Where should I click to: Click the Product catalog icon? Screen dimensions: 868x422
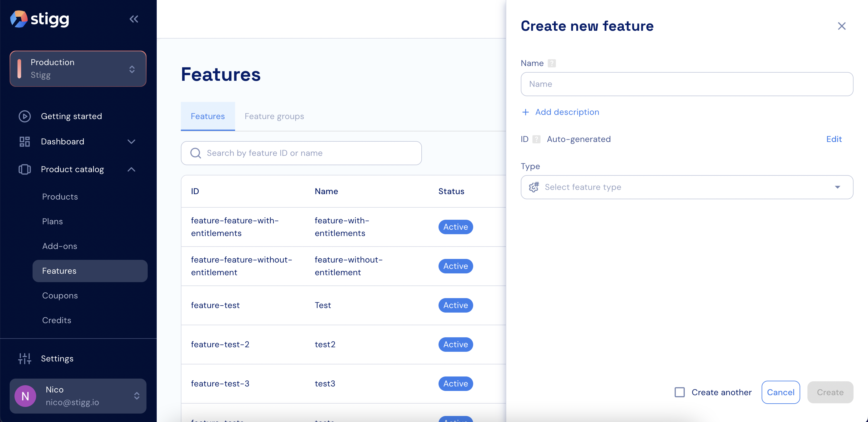(24, 169)
